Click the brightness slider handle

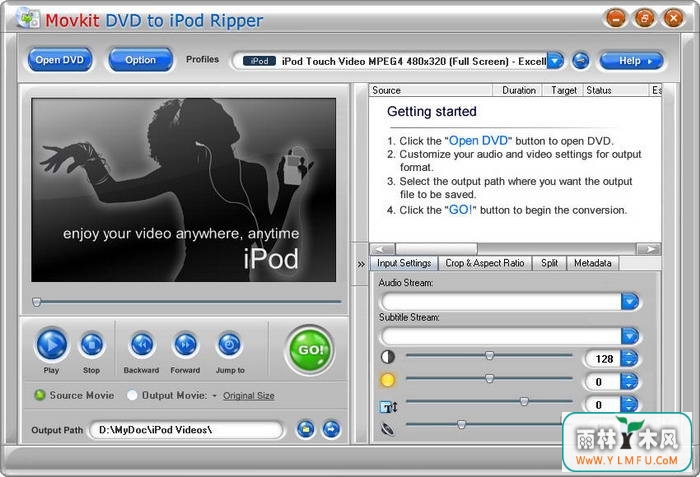(490, 379)
